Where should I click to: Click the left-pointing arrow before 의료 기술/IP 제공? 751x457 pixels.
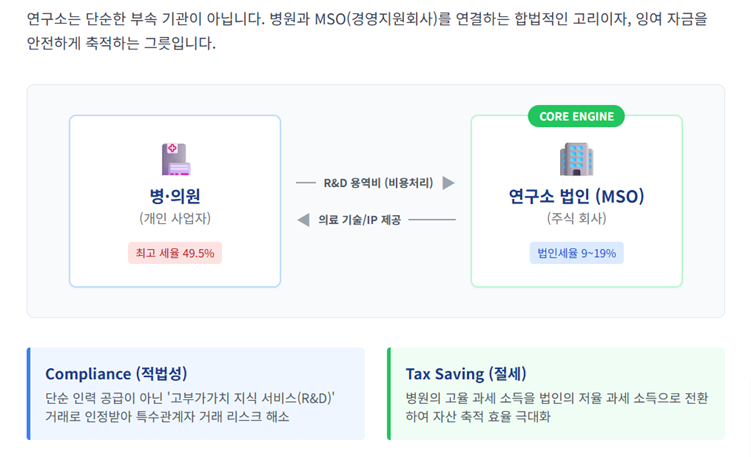coord(303,219)
